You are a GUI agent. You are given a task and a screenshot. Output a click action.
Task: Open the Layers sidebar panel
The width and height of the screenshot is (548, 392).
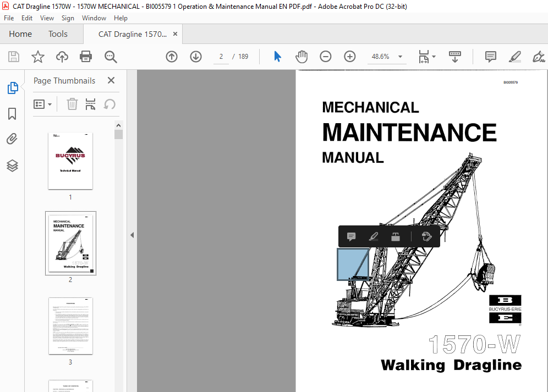point(12,165)
